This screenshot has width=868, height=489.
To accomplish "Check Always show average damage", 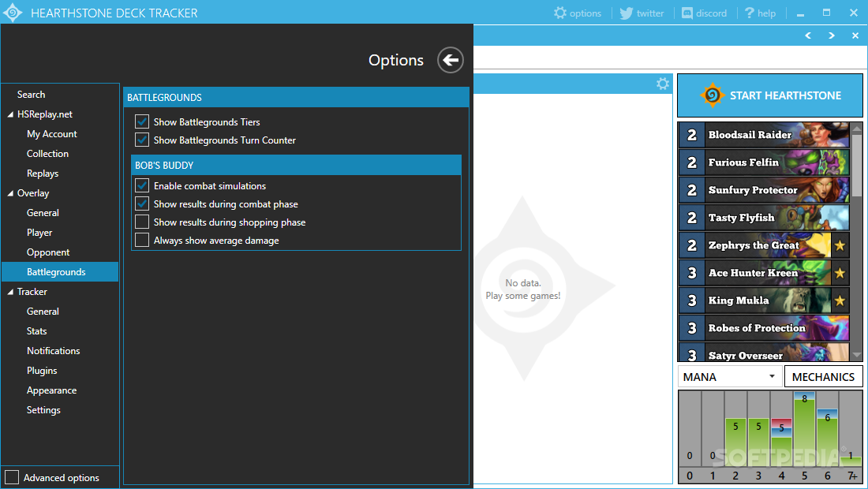I will click(142, 240).
